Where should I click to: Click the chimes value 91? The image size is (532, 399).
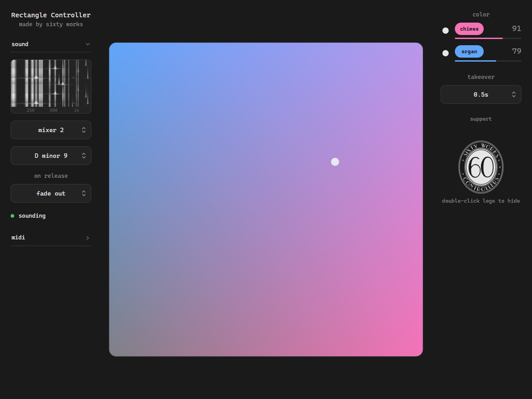[x=516, y=28]
